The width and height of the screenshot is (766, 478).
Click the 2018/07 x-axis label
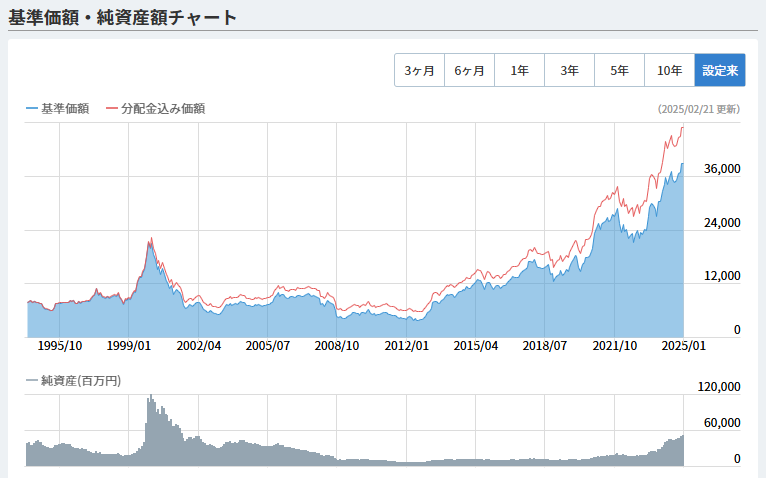544,346
